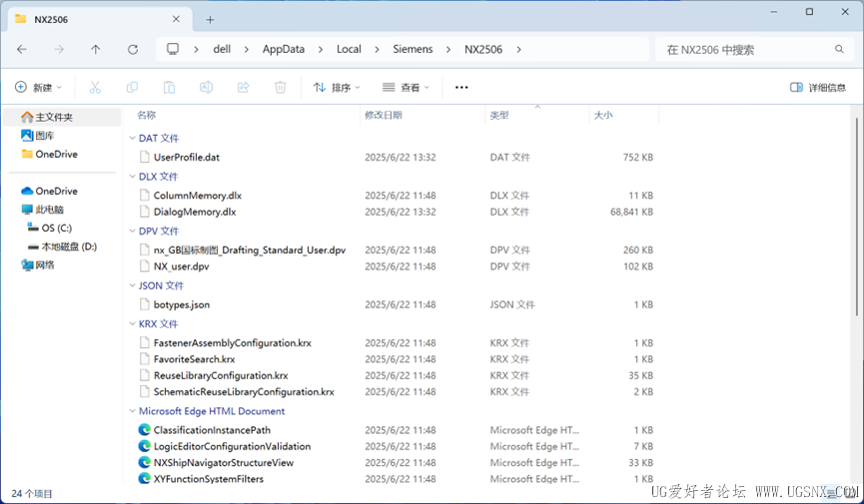The image size is (864, 504).
Task: Close the NX2506 tab
Action: [176, 19]
